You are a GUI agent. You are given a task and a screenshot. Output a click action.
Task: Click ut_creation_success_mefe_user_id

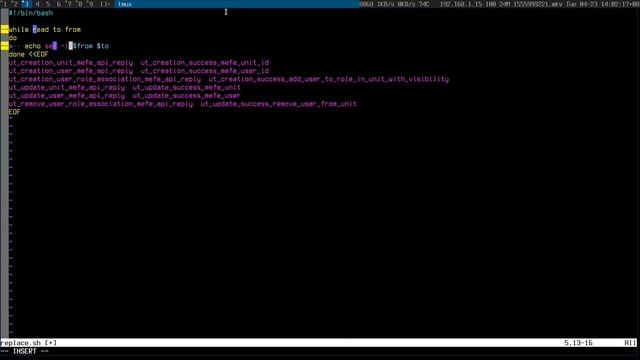tap(205, 71)
